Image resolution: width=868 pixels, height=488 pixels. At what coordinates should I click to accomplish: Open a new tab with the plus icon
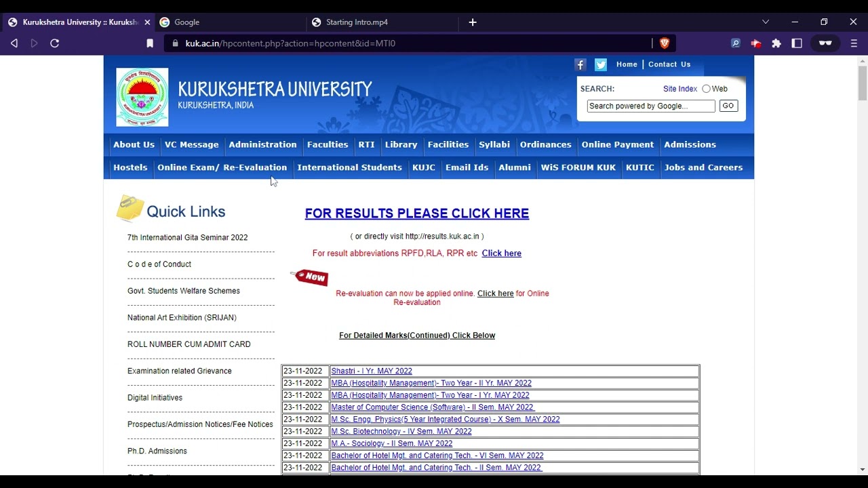tap(473, 22)
